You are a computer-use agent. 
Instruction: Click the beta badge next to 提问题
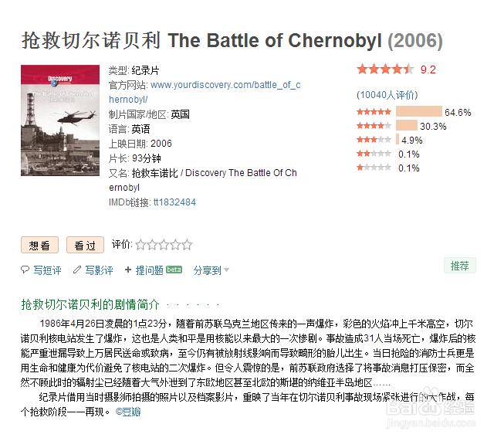[174, 270]
